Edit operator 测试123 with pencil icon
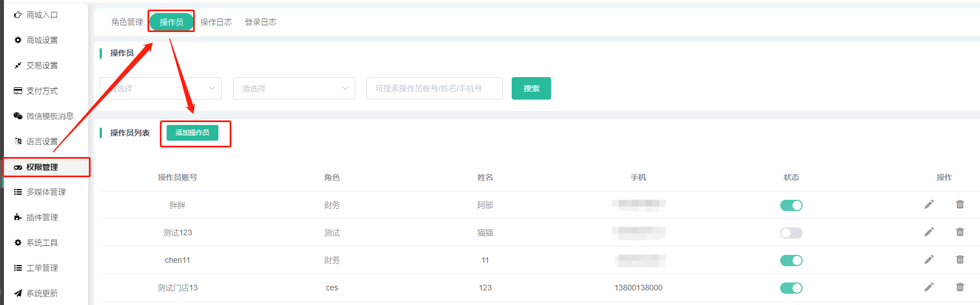 [x=929, y=232]
